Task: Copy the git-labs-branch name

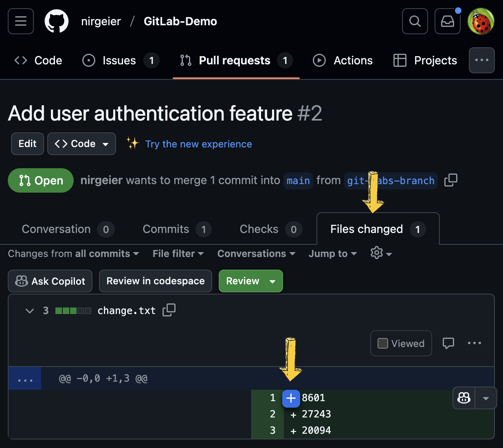Action: 451,180
